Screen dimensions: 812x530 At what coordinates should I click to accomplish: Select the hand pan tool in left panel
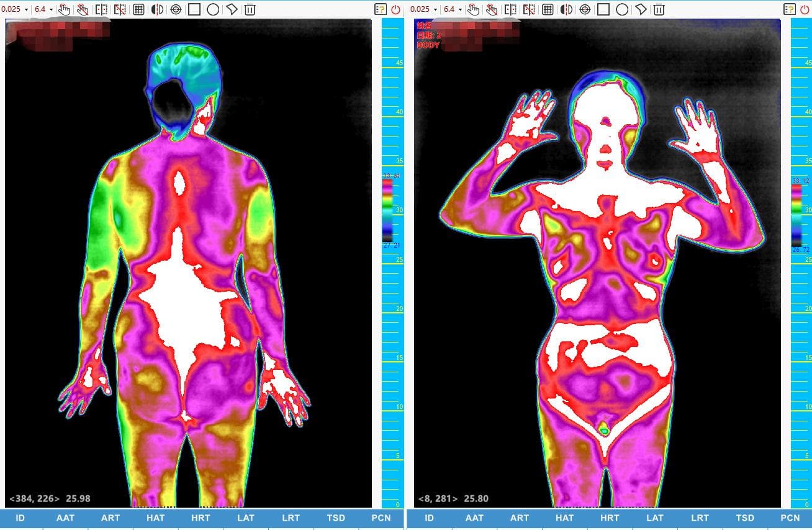point(64,9)
